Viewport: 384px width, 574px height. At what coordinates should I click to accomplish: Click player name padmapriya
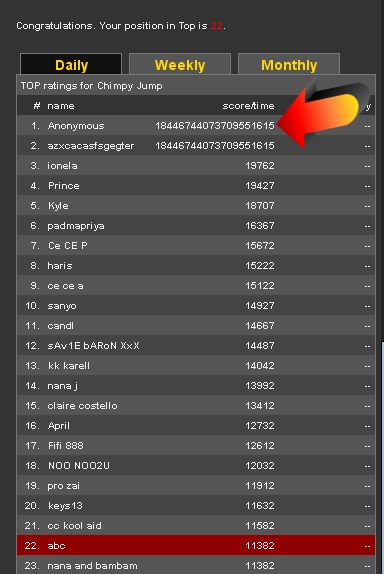coord(76,226)
